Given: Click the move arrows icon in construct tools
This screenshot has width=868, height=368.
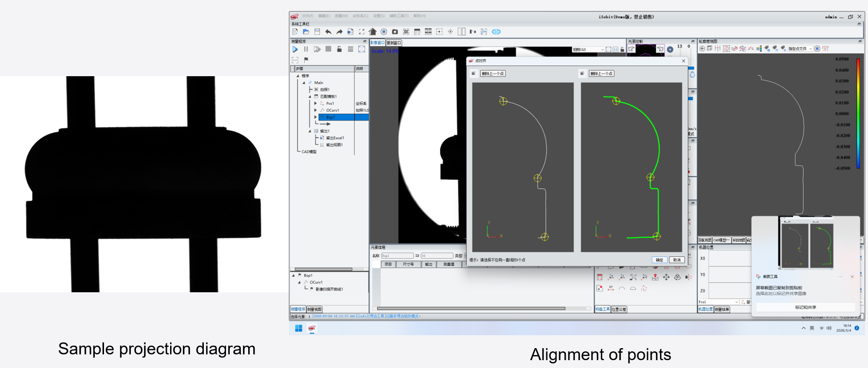Looking at the screenshot, I should (x=666, y=277).
